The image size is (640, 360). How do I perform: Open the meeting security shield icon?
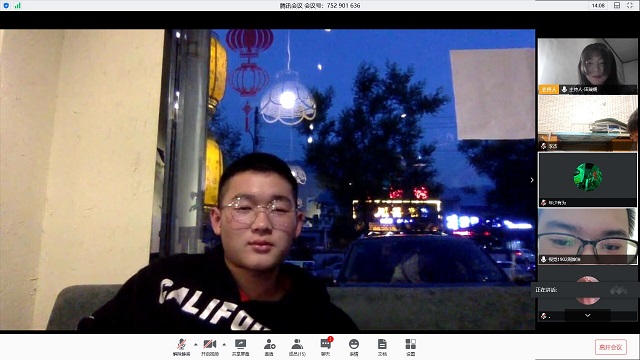pyautogui.click(x=6, y=5)
